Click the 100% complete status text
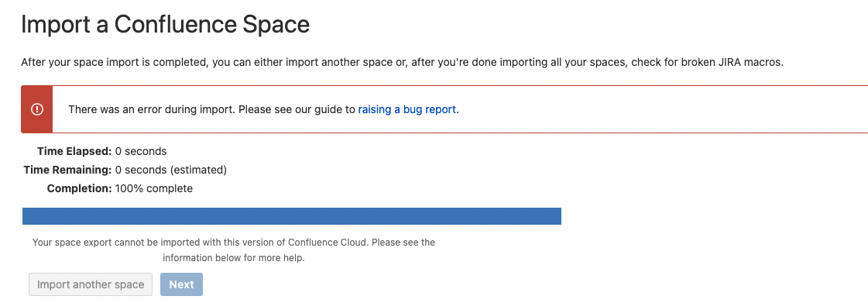 154,188
